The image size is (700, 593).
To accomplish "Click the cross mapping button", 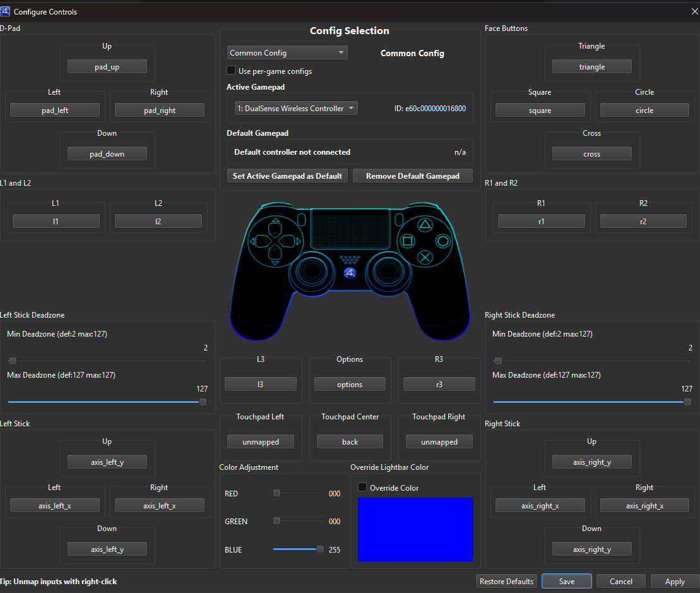I will coord(592,153).
